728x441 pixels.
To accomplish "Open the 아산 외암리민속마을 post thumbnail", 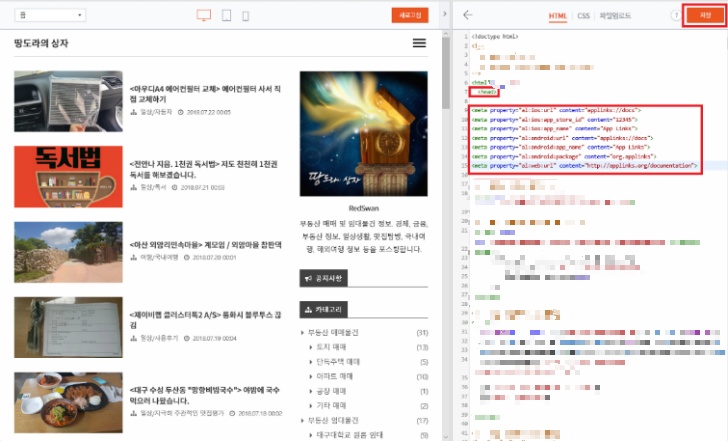I will click(x=68, y=252).
